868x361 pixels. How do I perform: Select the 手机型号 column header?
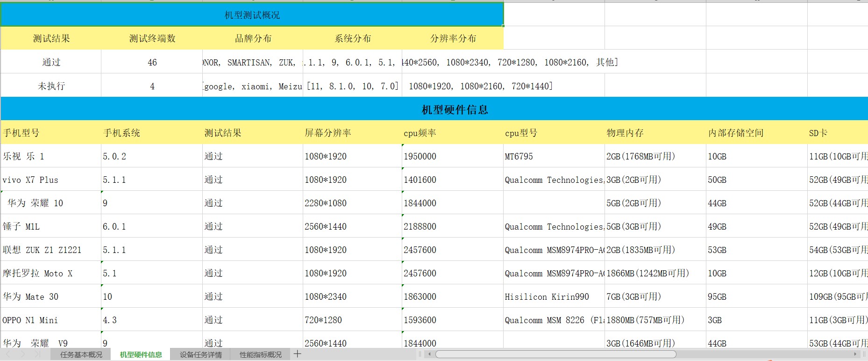point(51,133)
